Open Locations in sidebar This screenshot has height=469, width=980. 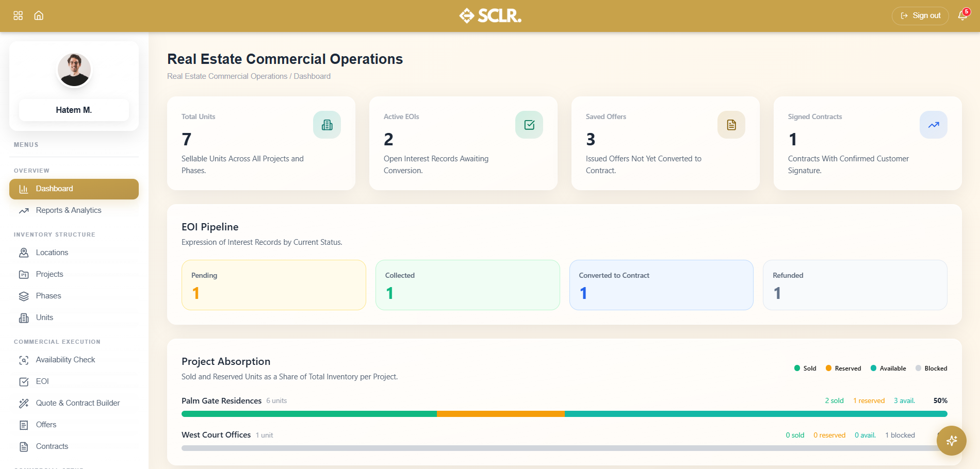point(74,253)
